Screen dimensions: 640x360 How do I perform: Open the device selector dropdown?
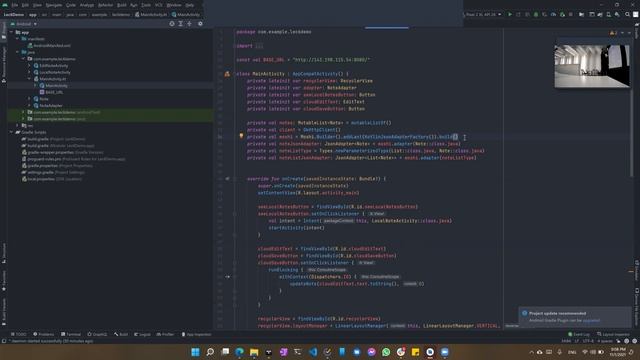pyautogui.click(x=483, y=14)
